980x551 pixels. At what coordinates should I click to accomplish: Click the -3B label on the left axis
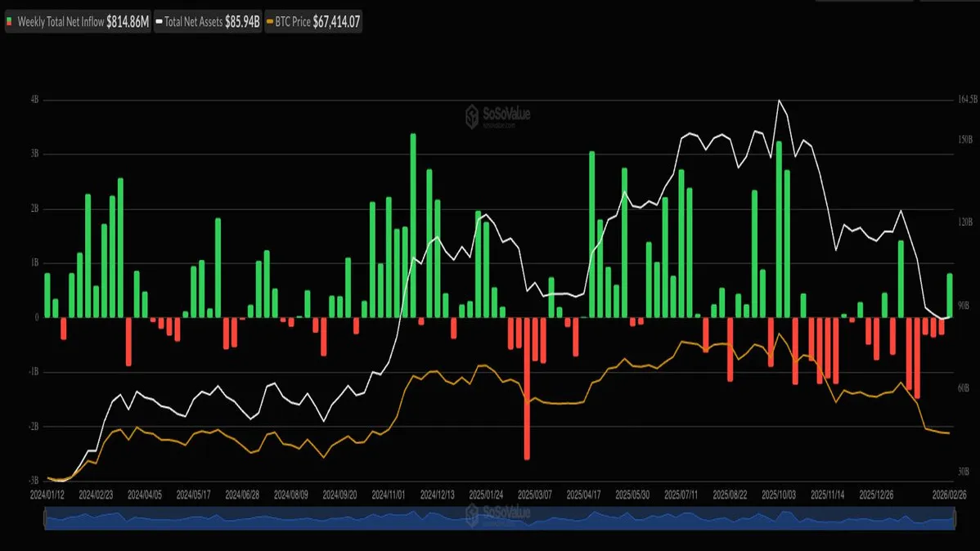pos(34,481)
